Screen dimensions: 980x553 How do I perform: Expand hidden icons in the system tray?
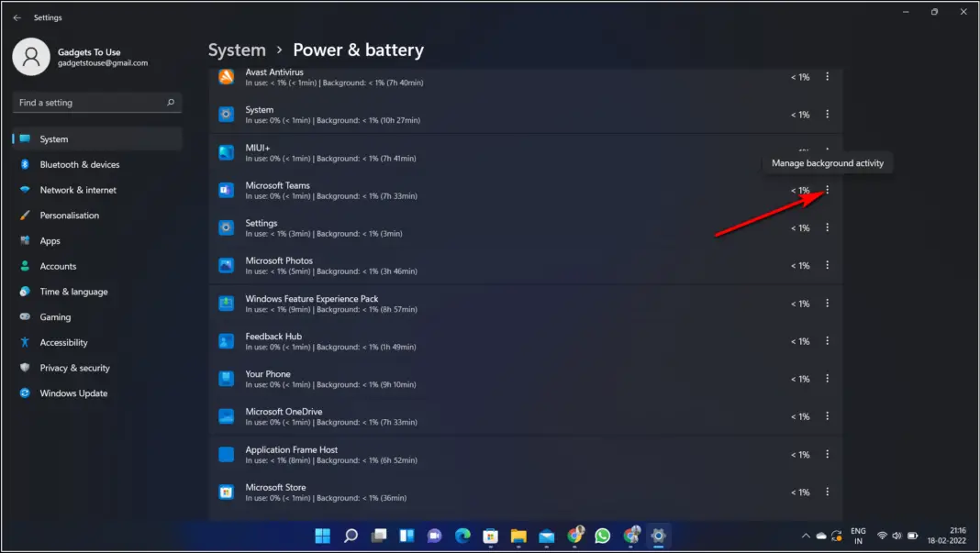806,535
